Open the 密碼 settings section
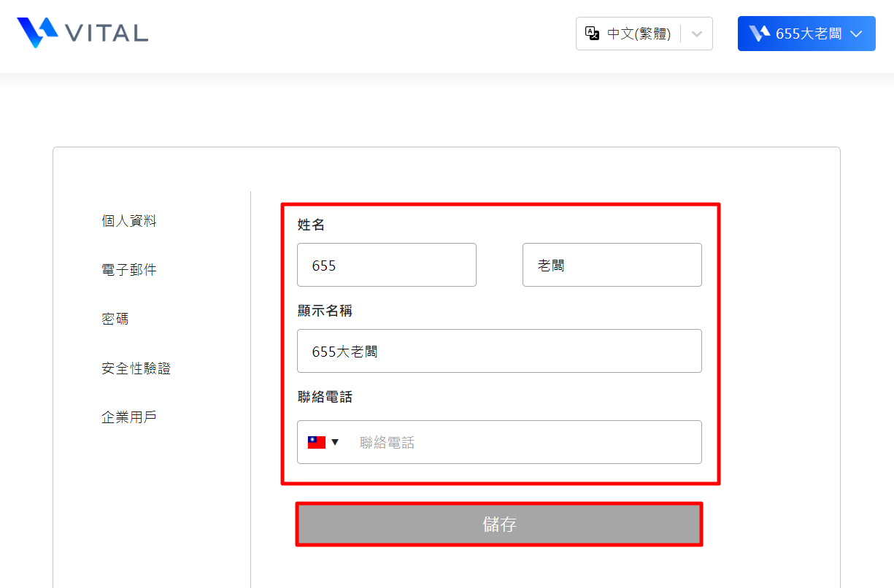This screenshot has width=894, height=588. [x=115, y=319]
